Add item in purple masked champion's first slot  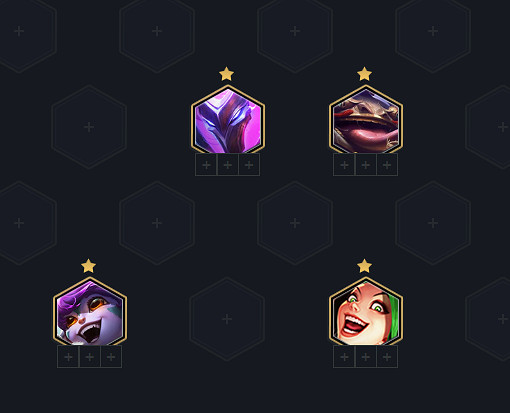(206, 165)
